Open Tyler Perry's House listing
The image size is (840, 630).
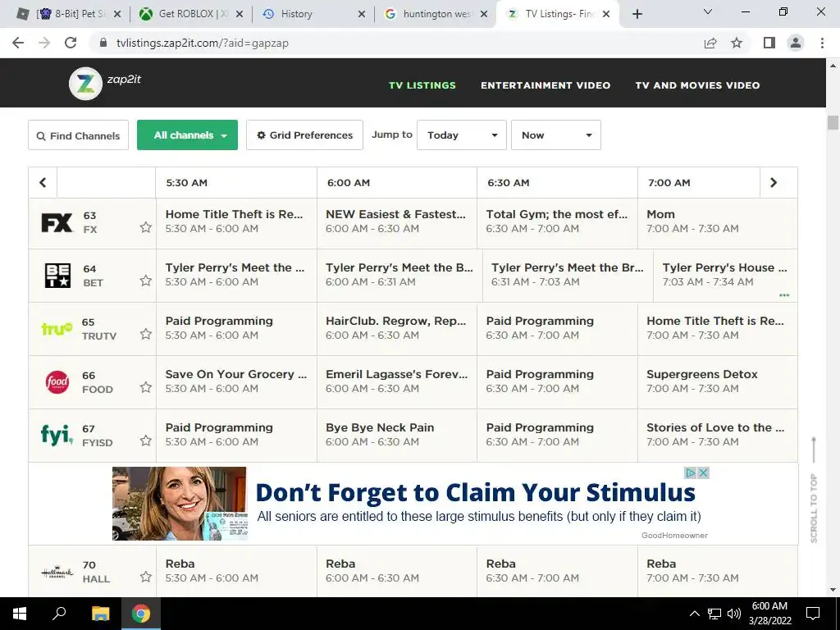point(725,276)
